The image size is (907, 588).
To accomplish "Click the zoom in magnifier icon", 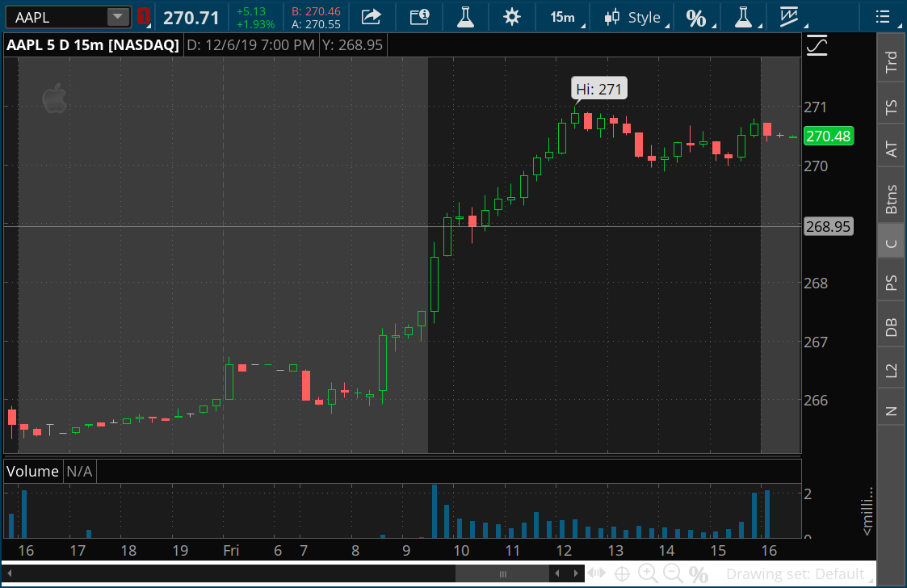I will (x=647, y=574).
